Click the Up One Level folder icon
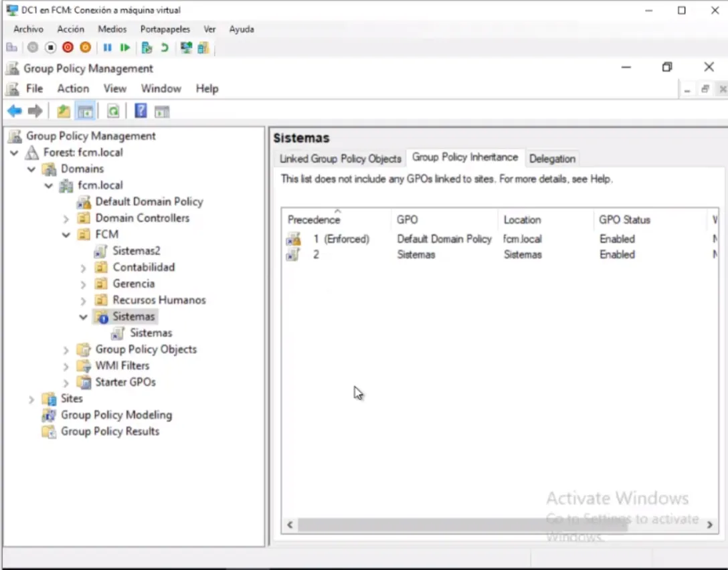The height and width of the screenshot is (570, 728). pyautogui.click(x=63, y=111)
